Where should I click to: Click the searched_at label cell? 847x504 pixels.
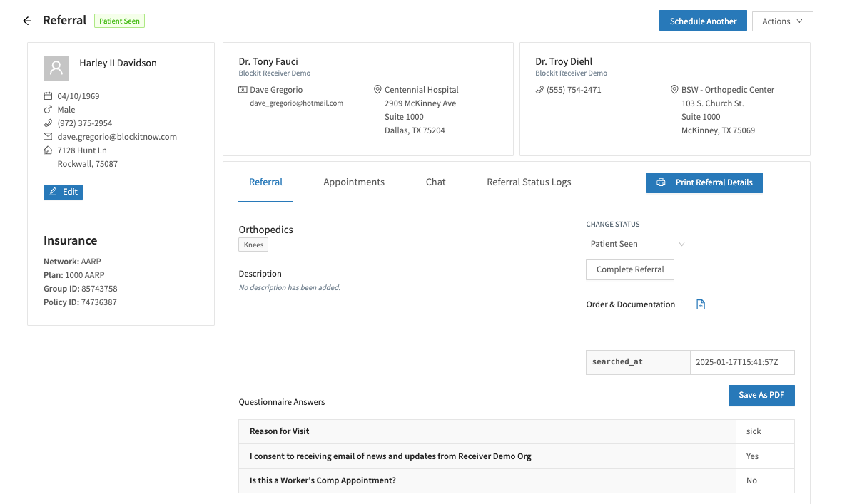pyautogui.click(x=638, y=363)
